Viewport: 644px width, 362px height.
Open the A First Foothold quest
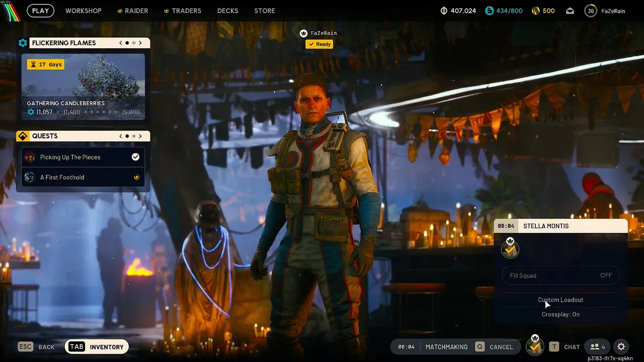coord(83,177)
